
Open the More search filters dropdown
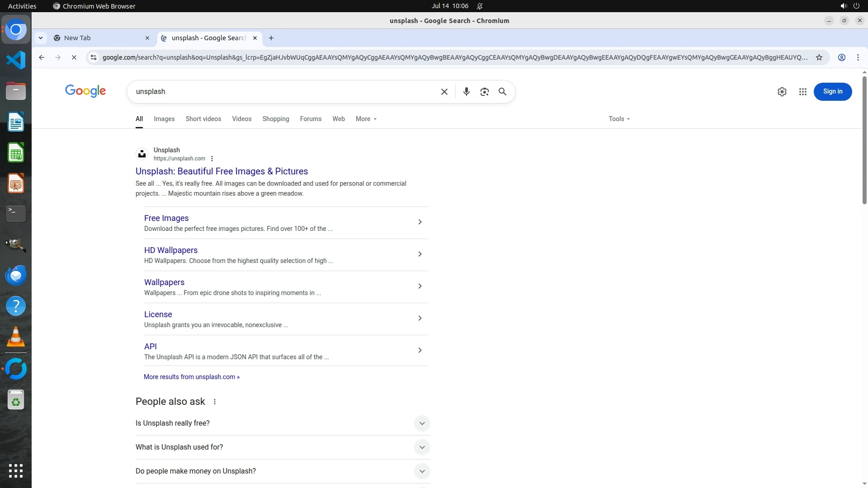click(366, 119)
